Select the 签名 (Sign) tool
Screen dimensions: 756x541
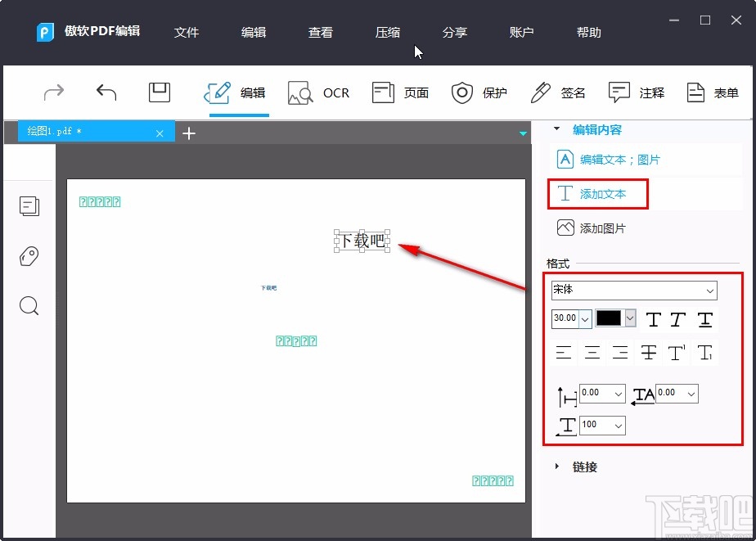tap(557, 92)
